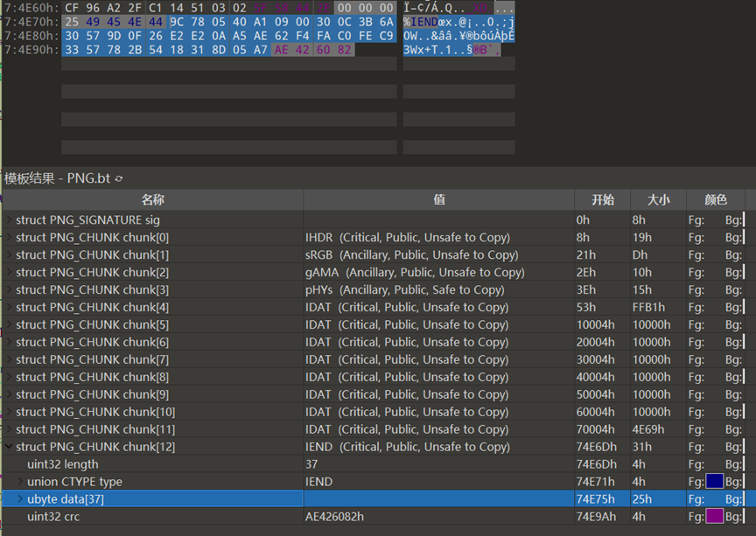Expand the ubyte data[37] array
756x536 pixels.
pos(20,499)
